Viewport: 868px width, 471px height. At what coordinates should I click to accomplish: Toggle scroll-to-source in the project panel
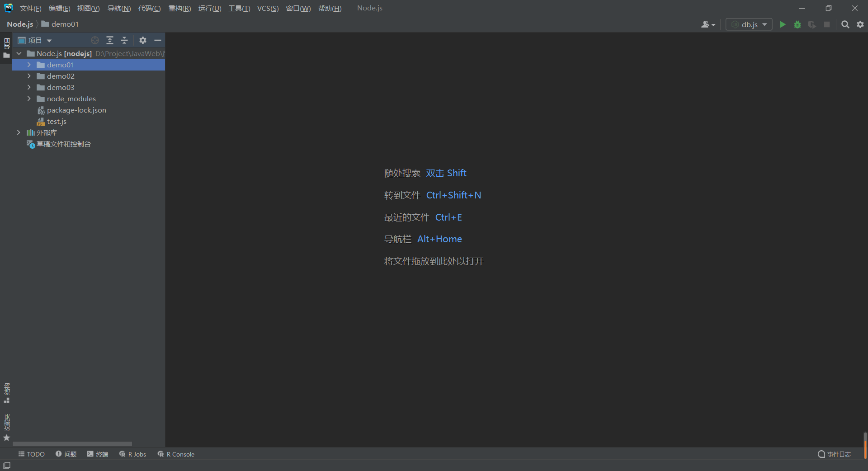[94, 40]
